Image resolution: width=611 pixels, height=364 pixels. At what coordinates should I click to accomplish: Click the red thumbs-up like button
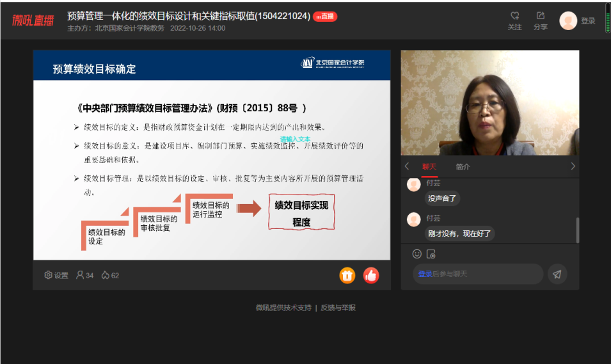click(371, 275)
